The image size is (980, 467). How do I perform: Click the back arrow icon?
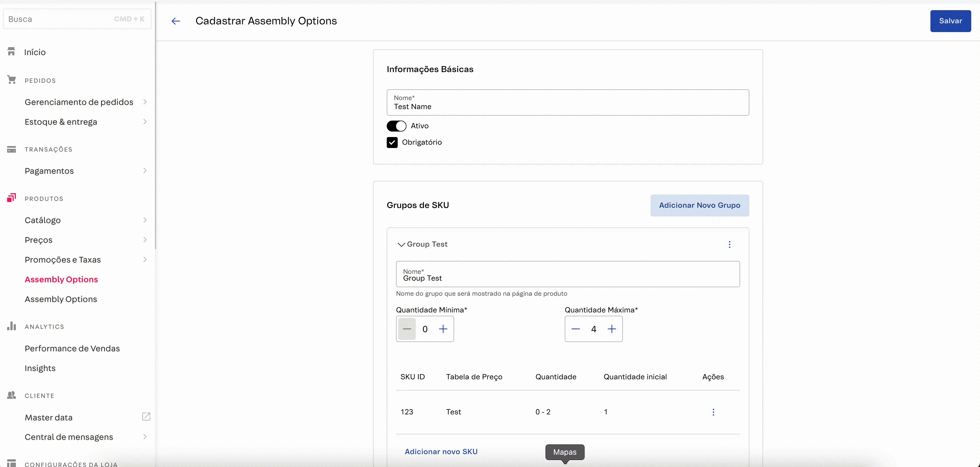click(x=175, y=21)
